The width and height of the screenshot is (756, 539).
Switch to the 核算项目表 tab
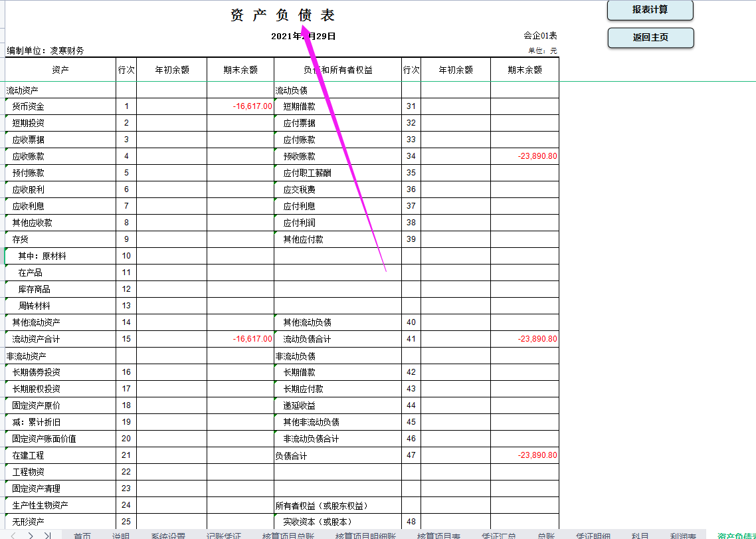coord(438,534)
